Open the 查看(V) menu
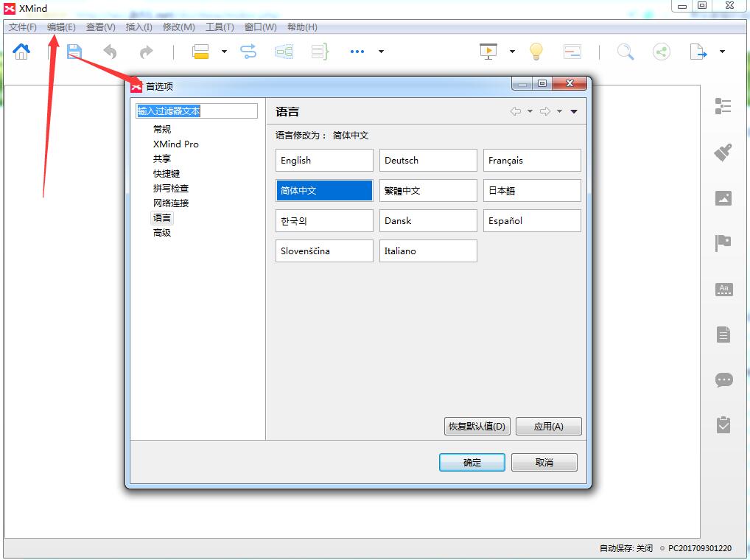 click(x=100, y=27)
